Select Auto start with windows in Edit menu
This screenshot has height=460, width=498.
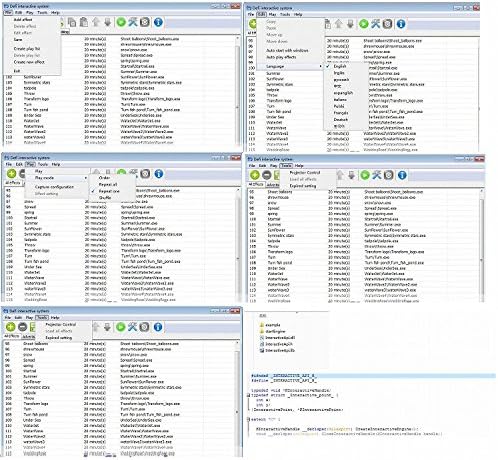(287, 50)
